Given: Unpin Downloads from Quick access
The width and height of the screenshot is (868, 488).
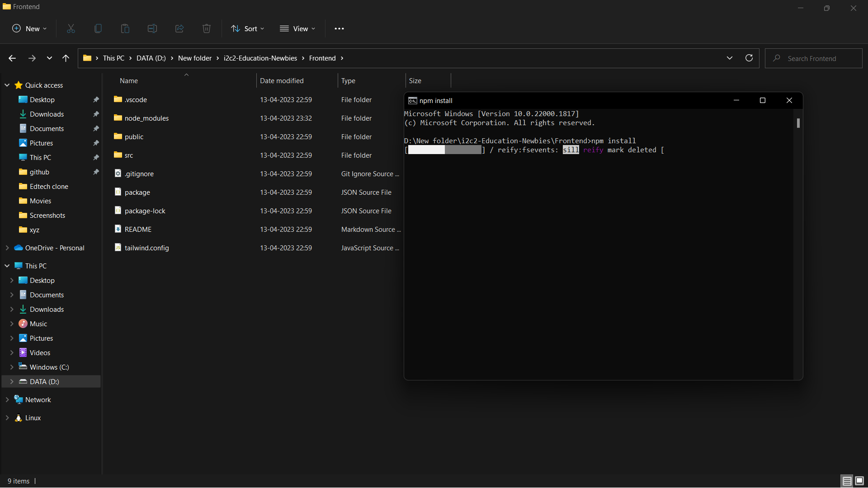Looking at the screenshot, I should 96,114.
